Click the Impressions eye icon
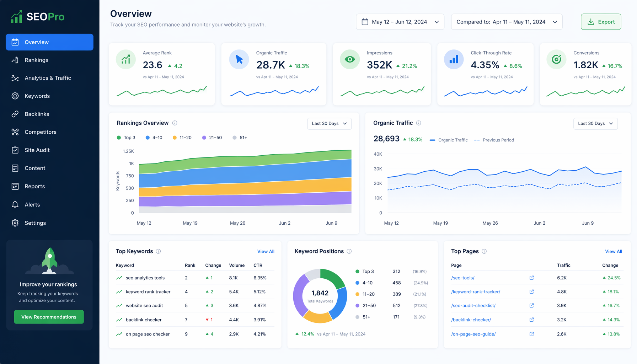 pyautogui.click(x=350, y=59)
